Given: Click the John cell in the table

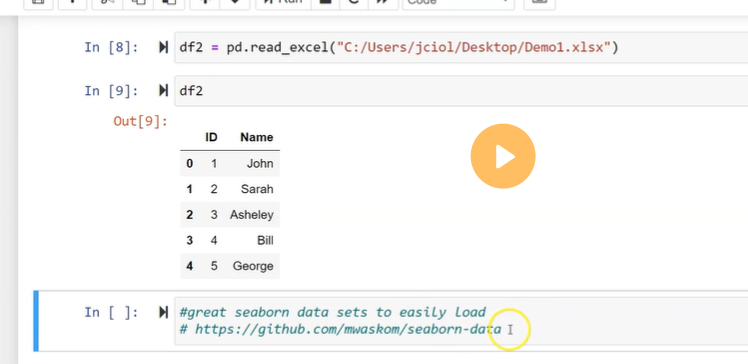Looking at the screenshot, I should [260, 164].
